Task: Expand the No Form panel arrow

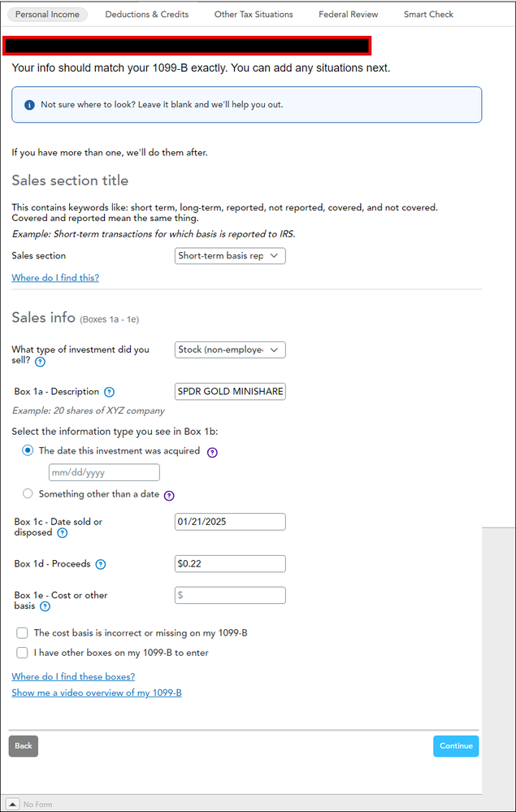Action: (14, 804)
